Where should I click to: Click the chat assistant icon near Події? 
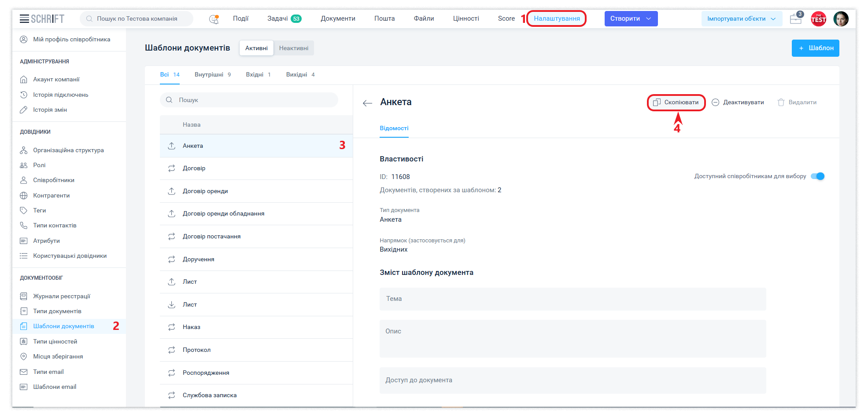tap(214, 19)
